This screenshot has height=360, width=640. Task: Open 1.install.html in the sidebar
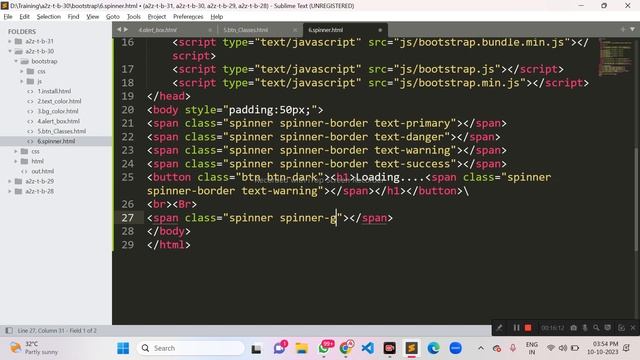click(x=54, y=91)
